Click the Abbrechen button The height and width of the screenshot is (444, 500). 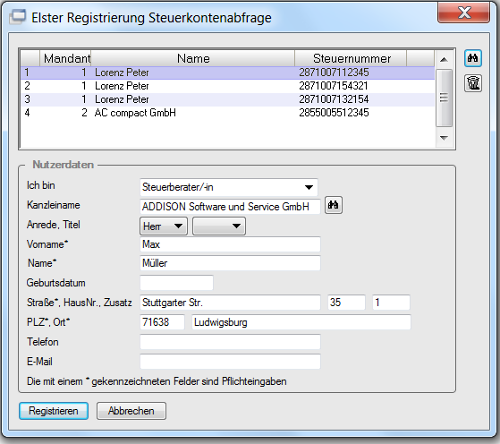pos(131,411)
